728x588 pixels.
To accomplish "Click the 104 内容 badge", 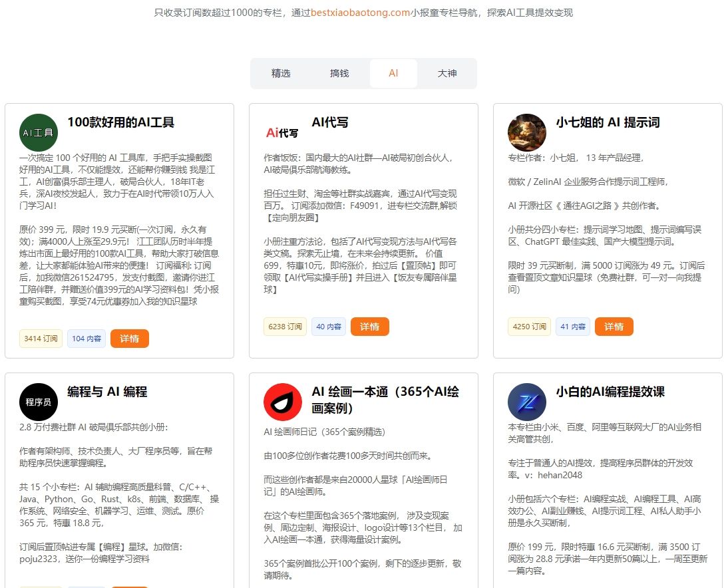I will (x=87, y=339).
